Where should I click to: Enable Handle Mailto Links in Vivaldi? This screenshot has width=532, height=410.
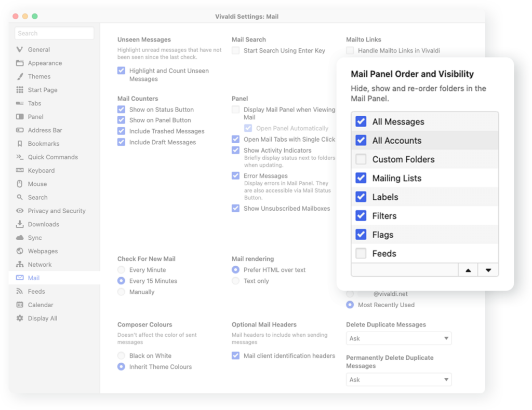pyautogui.click(x=350, y=50)
